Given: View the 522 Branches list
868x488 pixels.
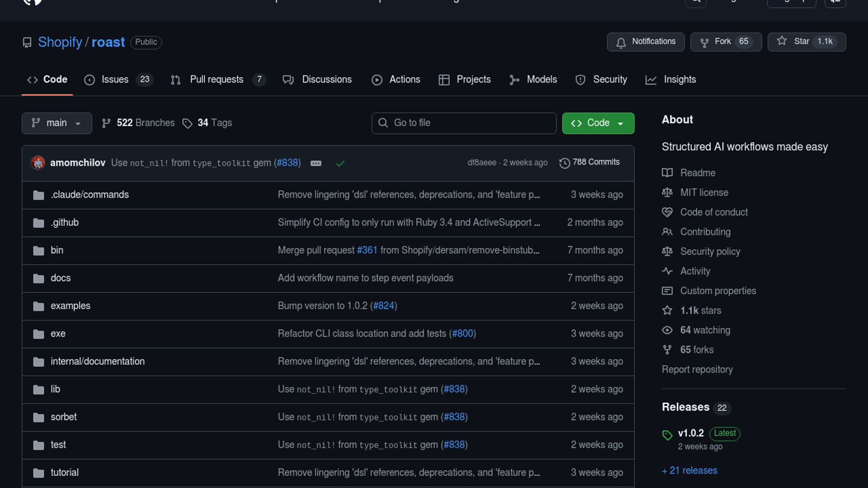Looking at the screenshot, I should 138,123.
